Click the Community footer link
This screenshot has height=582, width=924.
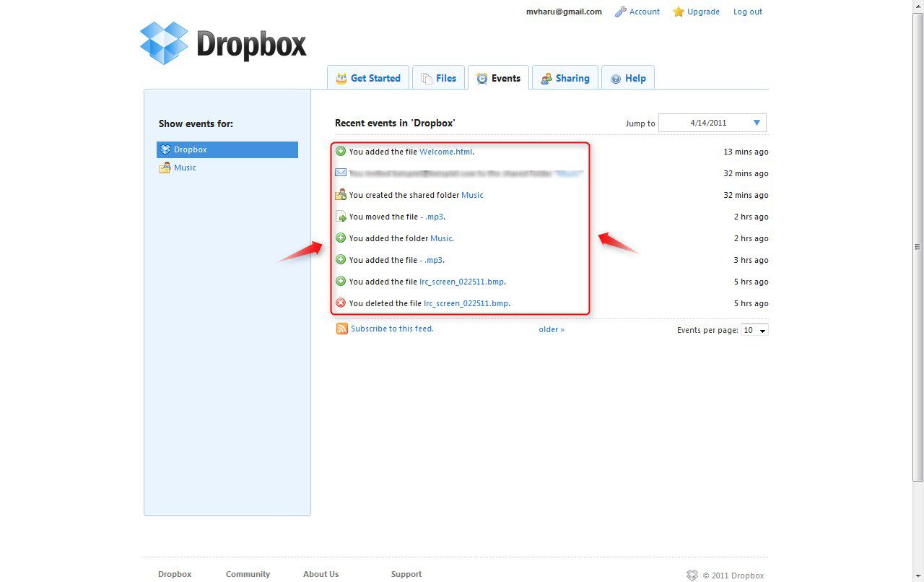(x=248, y=574)
